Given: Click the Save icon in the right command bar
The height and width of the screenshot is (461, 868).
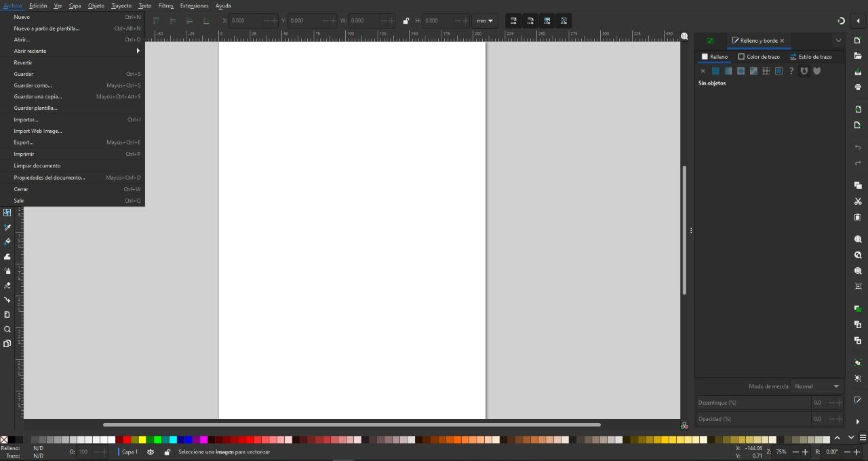Looking at the screenshot, I should click(858, 71).
